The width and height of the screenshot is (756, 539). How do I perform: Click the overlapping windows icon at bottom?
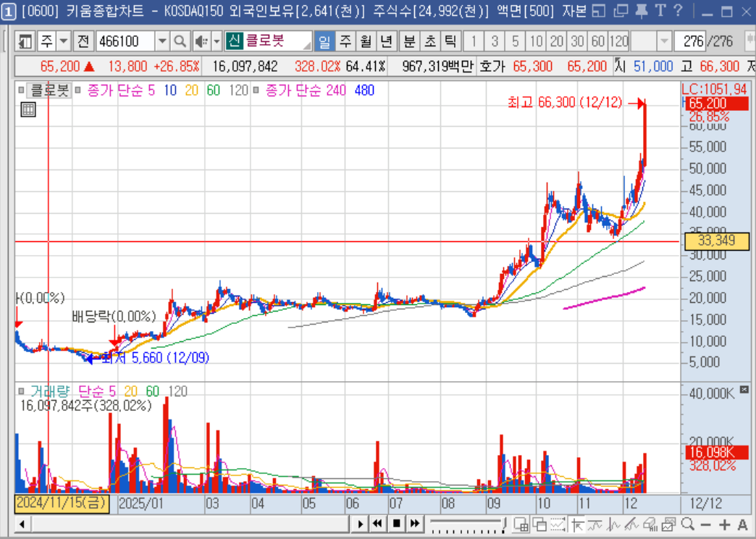[x=539, y=524]
